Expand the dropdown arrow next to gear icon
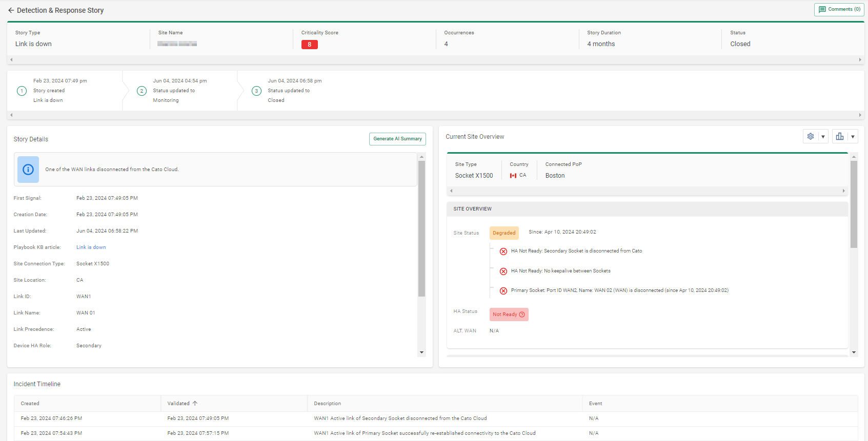The height and width of the screenshot is (441, 868). pos(823,137)
